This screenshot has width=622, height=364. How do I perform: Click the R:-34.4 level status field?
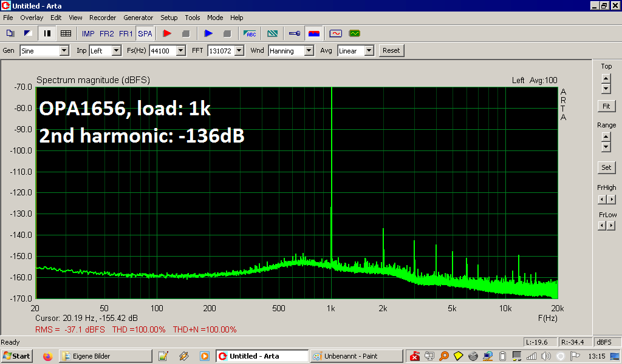(575, 342)
